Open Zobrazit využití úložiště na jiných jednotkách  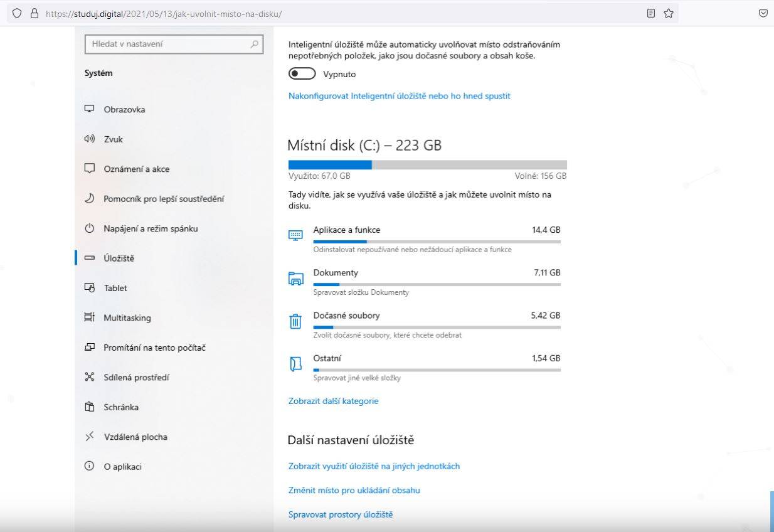click(x=374, y=466)
